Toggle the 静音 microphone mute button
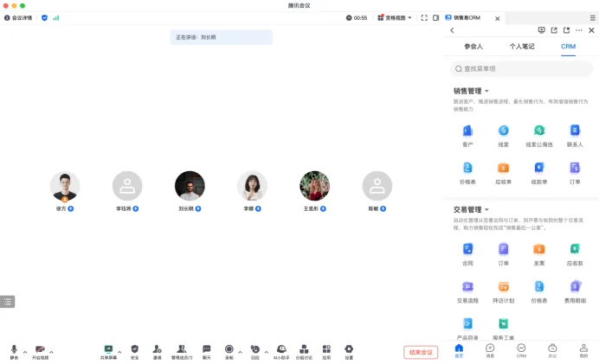The height and width of the screenshot is (364, 599). [x=14, y=349]
